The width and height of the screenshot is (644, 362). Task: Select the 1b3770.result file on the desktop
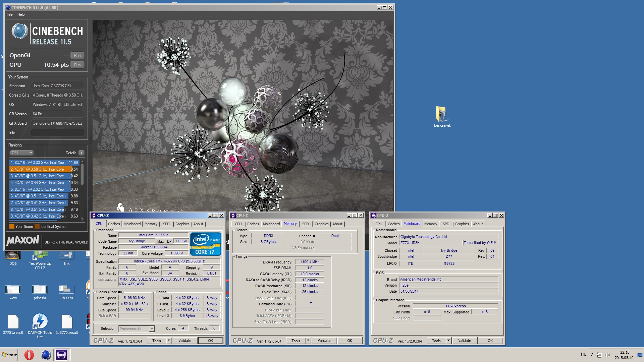click(67, 324)
